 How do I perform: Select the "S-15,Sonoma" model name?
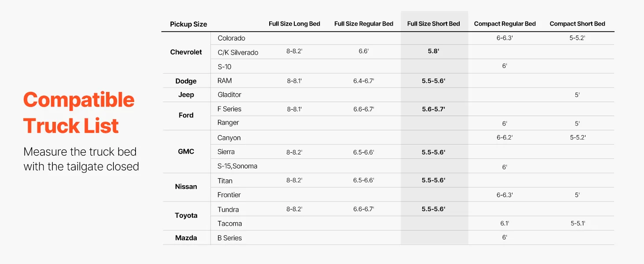coord(237,166)
